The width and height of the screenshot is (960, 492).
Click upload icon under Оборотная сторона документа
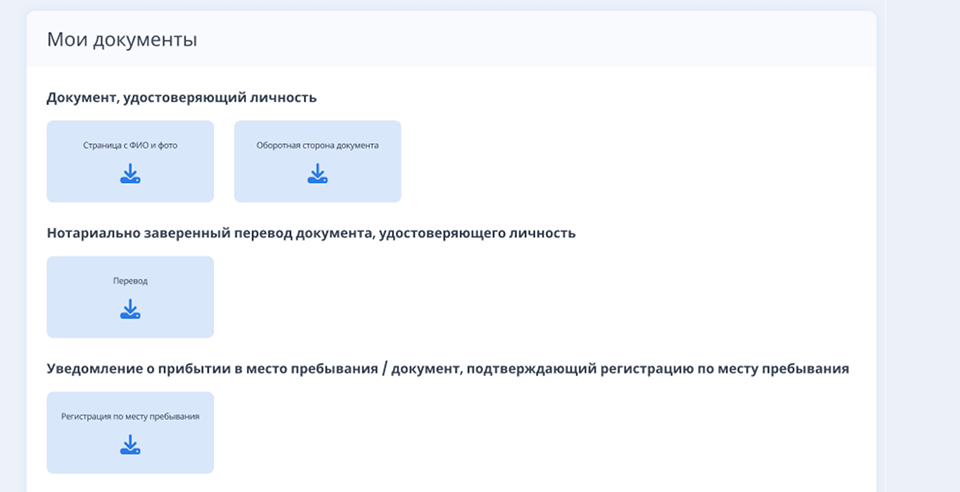317,174
